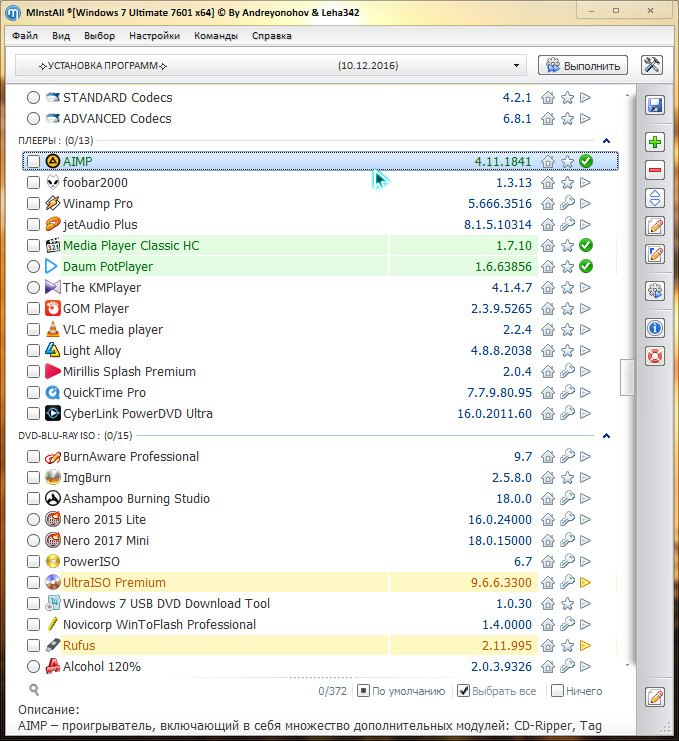Open the home icon for ImgBurn
The width and height of the screenshot is (679, 741).
click(548, 477)
